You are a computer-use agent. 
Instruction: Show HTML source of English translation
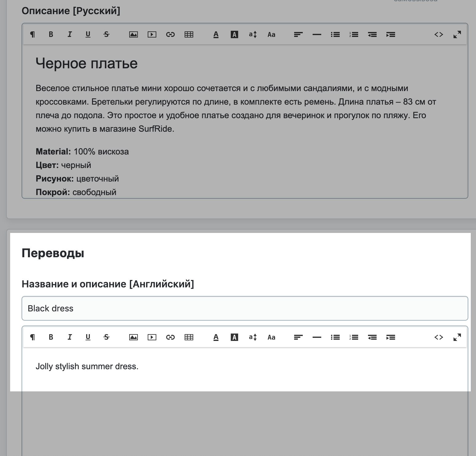(439, 337)
